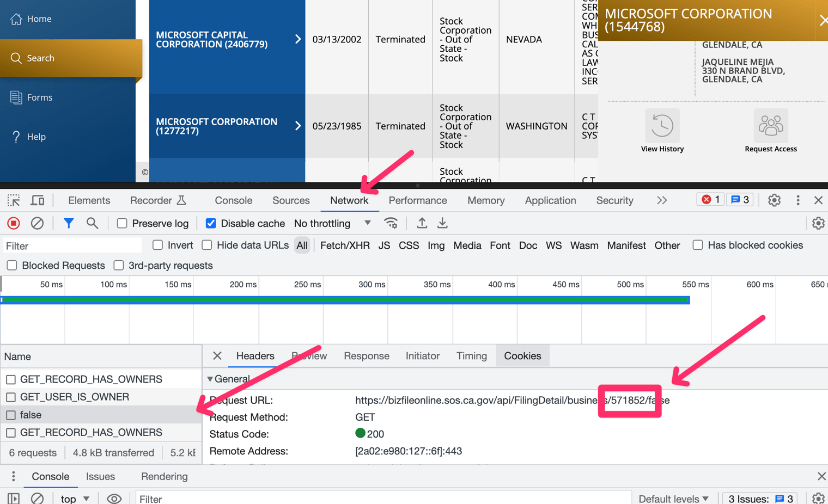Click the Forms document icon in sidebar

[16, 97]
